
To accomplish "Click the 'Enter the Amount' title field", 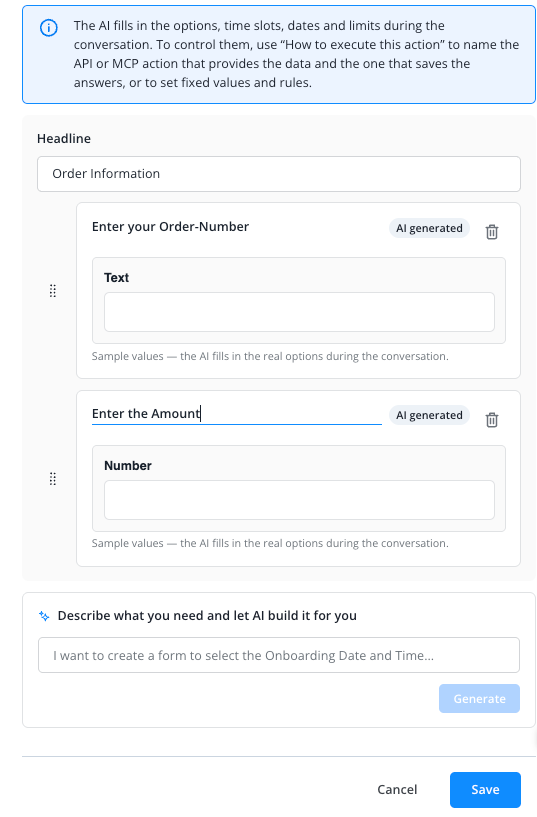I will (x=236, y=414).
